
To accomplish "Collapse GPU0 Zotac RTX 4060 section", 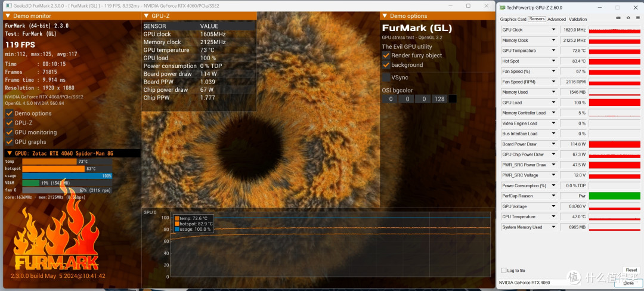I will pyautogui.click(x=9, y=153).
